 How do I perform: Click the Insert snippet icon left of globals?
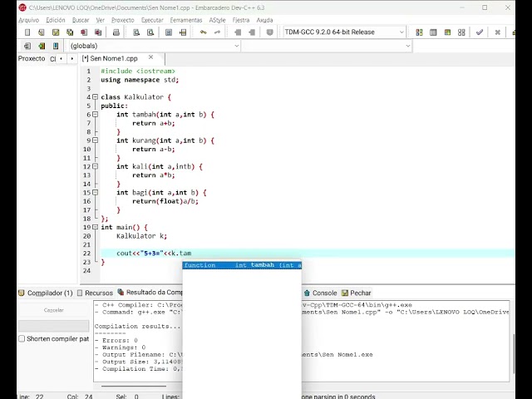[x=27, y=46]
